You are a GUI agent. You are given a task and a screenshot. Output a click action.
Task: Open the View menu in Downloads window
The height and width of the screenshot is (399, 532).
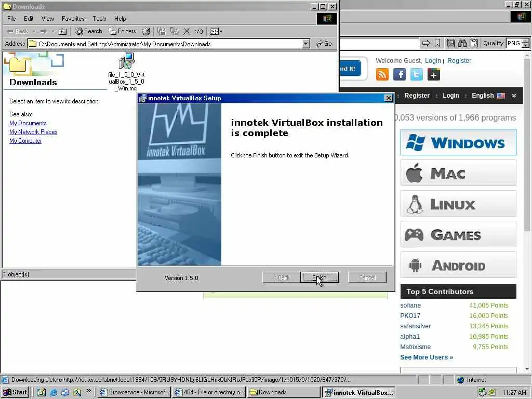(x=47, y=19)
